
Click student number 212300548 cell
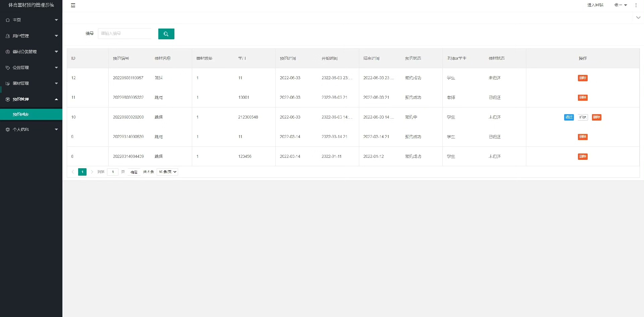248,117
